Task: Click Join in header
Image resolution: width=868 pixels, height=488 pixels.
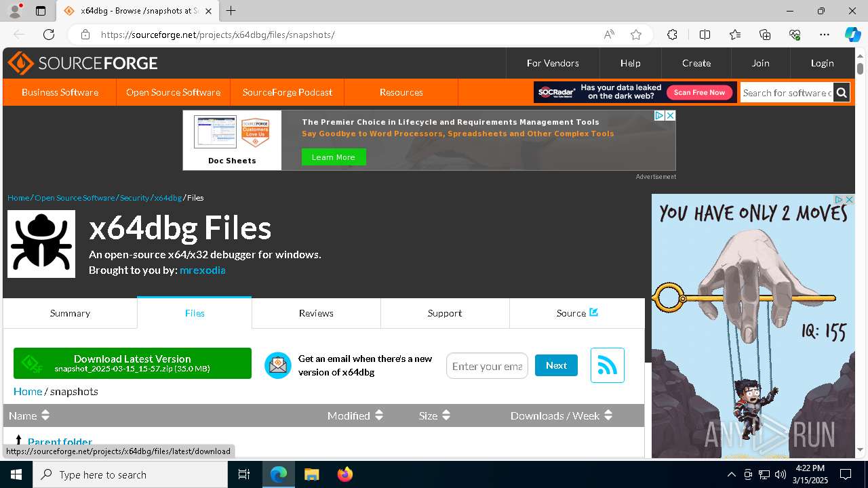Action: 760,63
